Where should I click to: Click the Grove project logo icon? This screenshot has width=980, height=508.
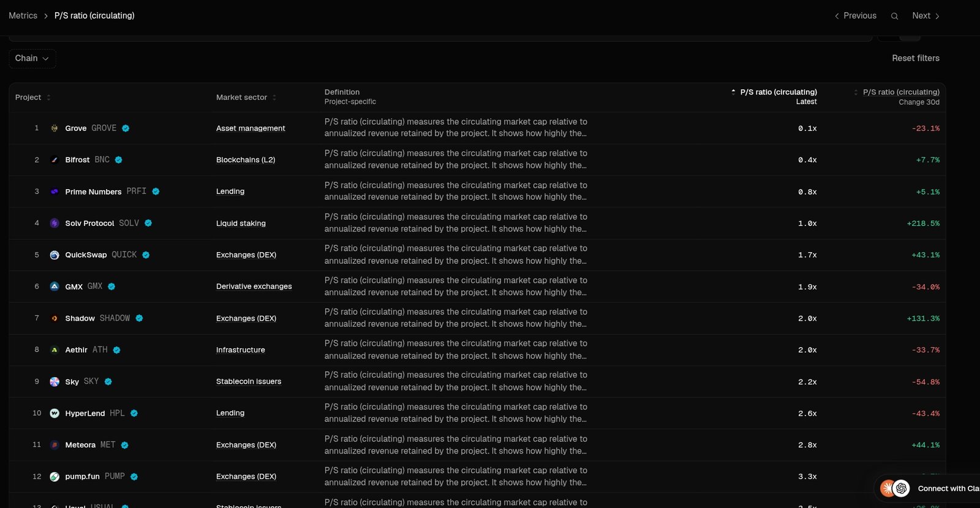tap(55, 129)
